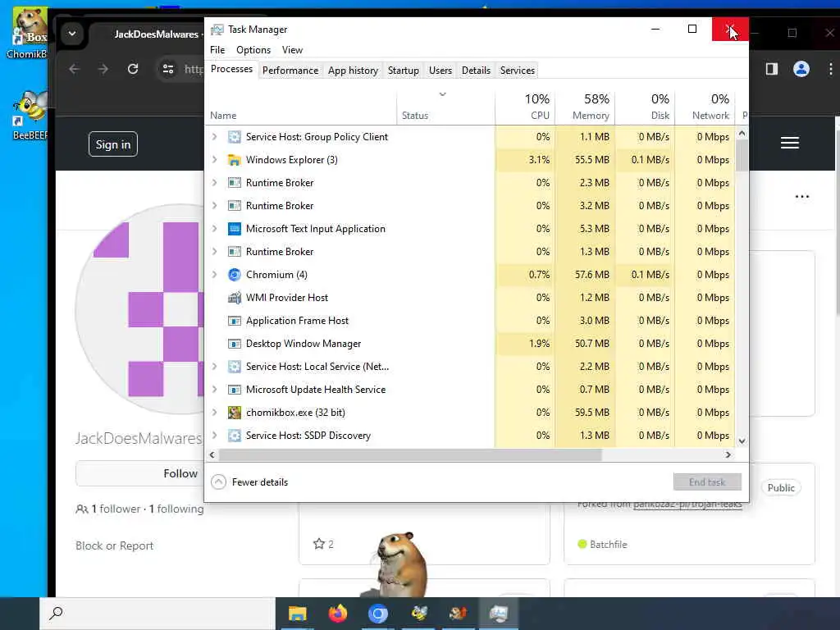Switch to the Performance tab
Viewport: 840px width, 630px height.
[290, 71]
